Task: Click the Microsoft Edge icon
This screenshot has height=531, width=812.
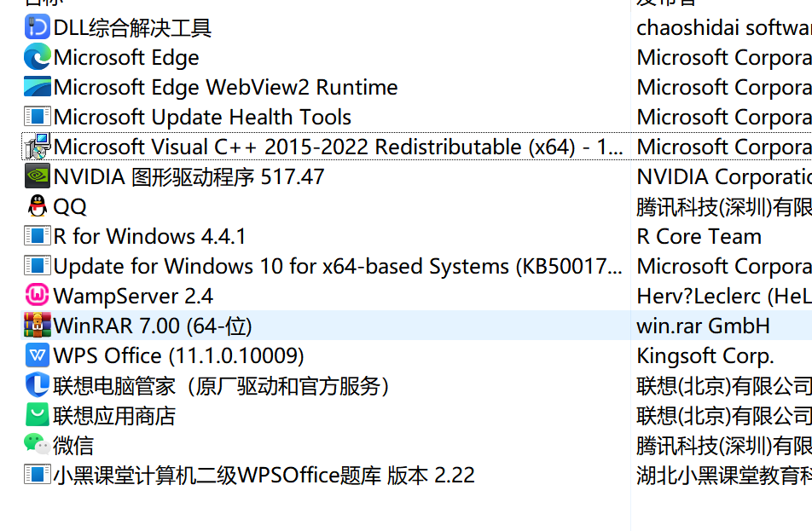Action: coord(38,58)
